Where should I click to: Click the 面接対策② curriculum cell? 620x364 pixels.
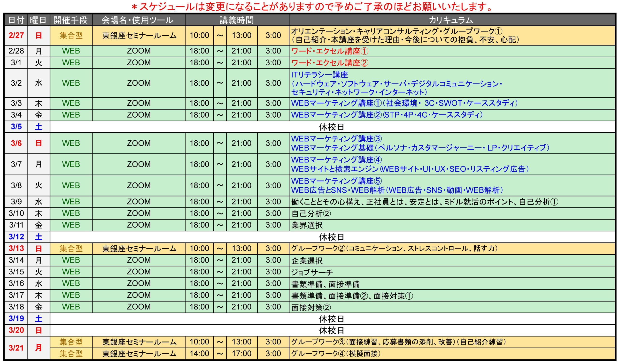452,307
